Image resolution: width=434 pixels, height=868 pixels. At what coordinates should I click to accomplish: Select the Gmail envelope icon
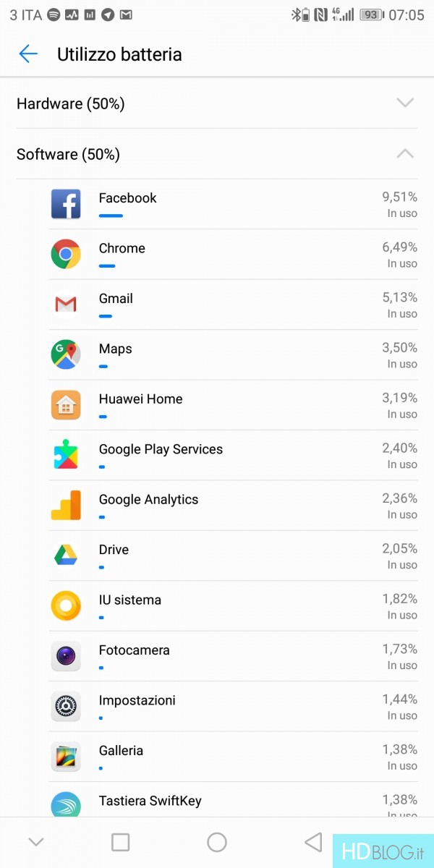(x=66, y=305)
